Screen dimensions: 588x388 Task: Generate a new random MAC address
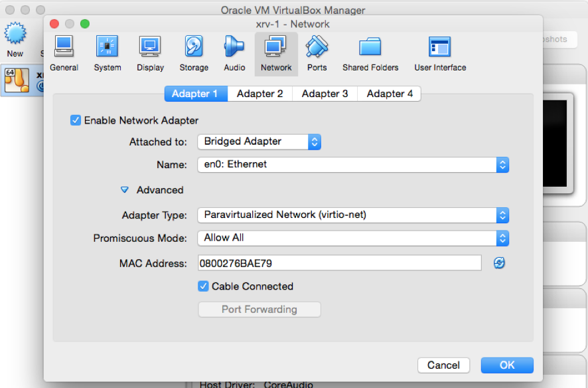499,263
